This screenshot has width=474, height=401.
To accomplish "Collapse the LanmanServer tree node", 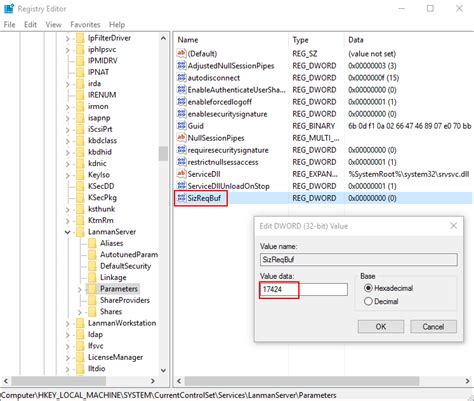I will 68,232.
